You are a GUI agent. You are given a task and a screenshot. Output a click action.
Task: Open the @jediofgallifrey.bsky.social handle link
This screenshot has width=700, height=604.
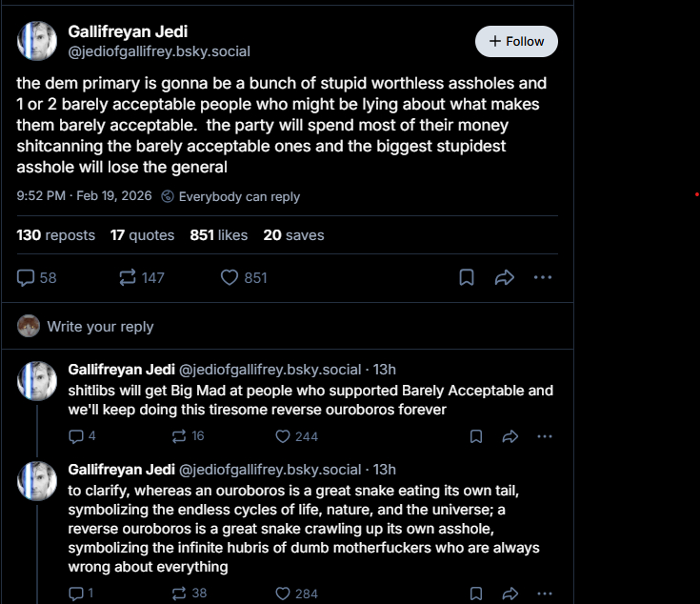click(159, 51)
